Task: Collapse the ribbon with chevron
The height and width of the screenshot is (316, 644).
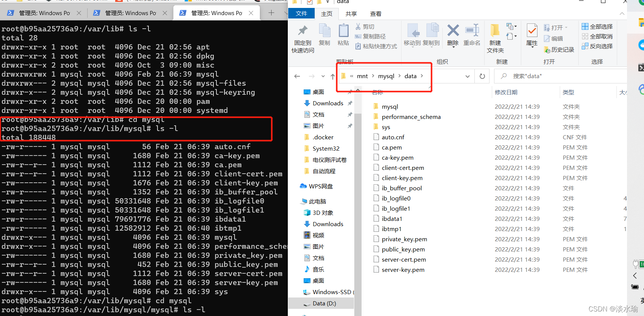Action: click(x=622, y=14)
